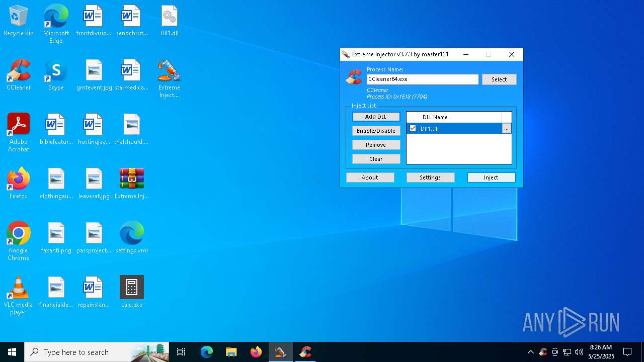Screen dimensions: 644x362
Task: Click the Inject button
Action: (491, 177)
